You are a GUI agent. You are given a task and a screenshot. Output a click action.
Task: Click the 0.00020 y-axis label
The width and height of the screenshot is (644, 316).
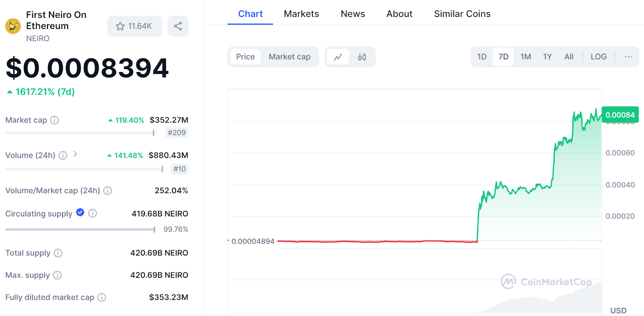[x=620, y=216]
